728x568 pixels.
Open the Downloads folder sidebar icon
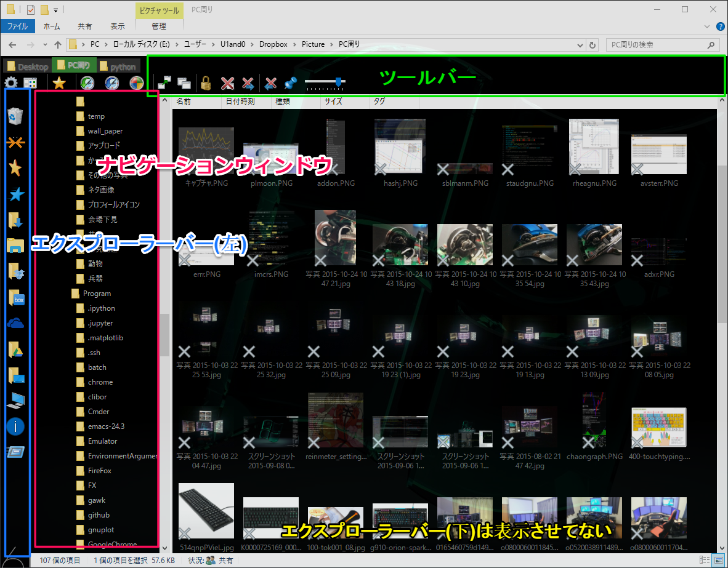tap(16, 220)
